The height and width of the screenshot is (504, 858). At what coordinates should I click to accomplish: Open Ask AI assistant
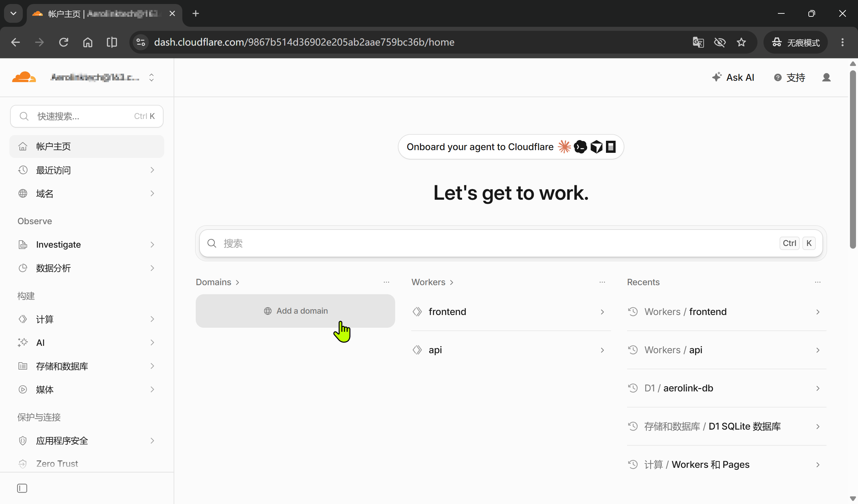pyautogui.click(x=733, y=77)
